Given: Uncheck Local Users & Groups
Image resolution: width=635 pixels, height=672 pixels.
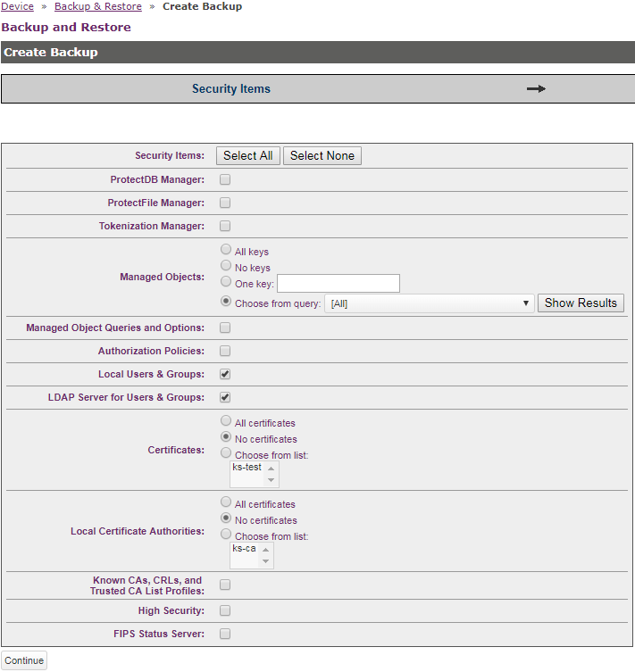Looking at the screenshot, I should pos(225,374).
